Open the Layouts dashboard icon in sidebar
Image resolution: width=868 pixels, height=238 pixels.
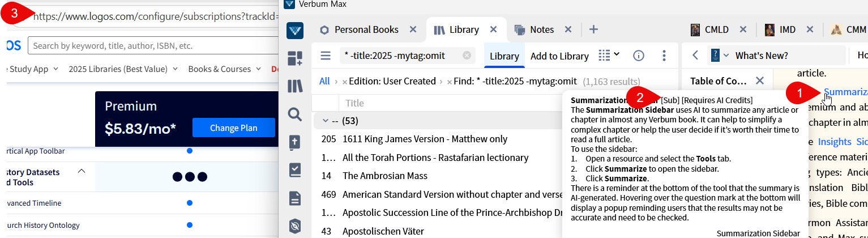(x=294, y=58)
